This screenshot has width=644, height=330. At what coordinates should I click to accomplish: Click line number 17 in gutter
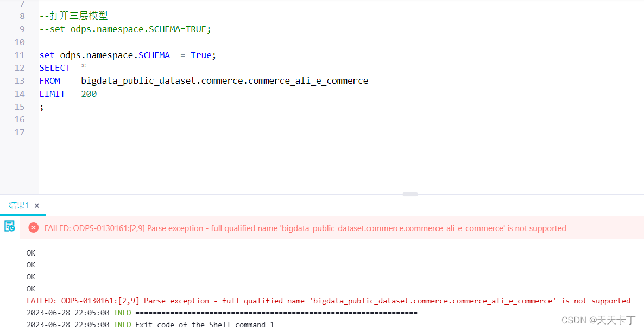click(20, 132)
